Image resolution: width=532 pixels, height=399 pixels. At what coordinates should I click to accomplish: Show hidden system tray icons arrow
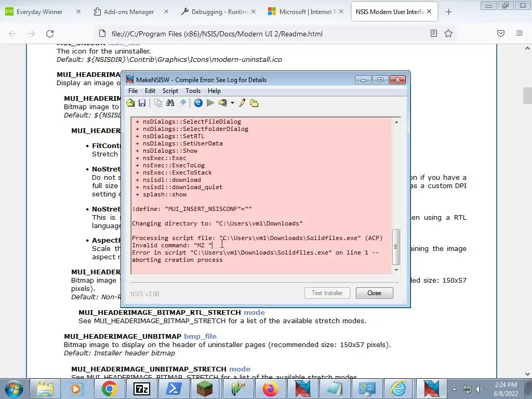pyautogui.click(x=454, y=389)
